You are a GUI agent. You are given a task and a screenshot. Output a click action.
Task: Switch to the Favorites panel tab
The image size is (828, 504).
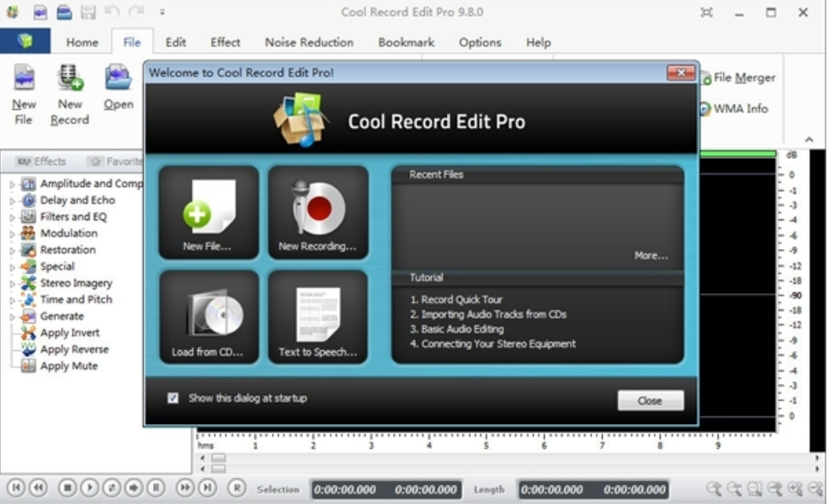pyautogui.click(x=116, y=161)
